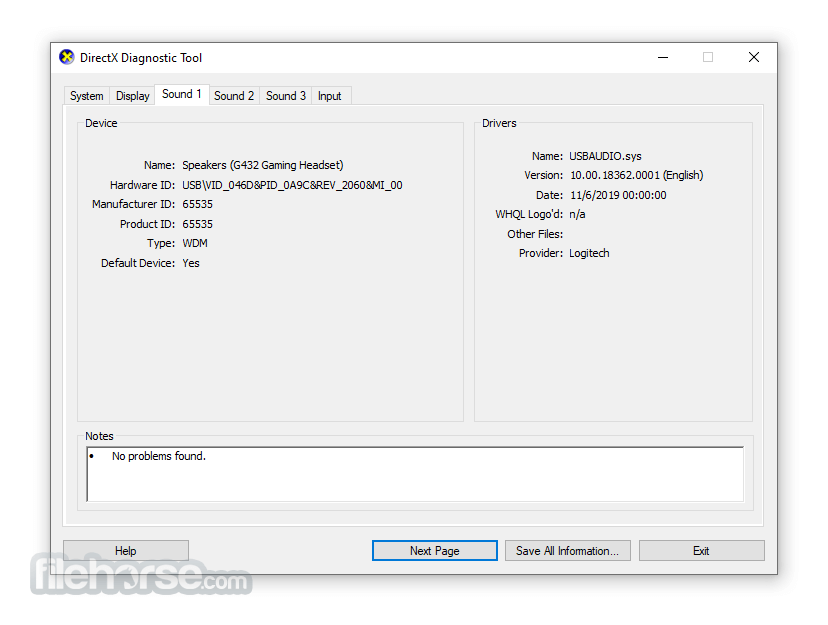Click the Device group label

coord(101,123)
